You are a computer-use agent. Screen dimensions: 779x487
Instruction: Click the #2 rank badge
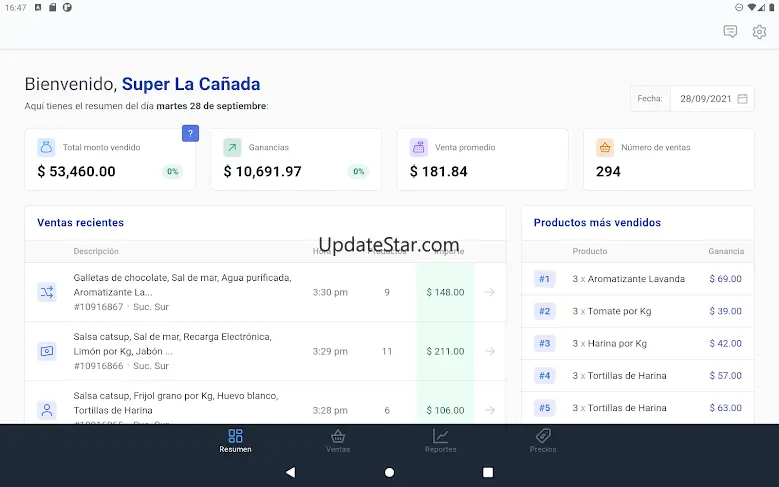click(545, 311)
